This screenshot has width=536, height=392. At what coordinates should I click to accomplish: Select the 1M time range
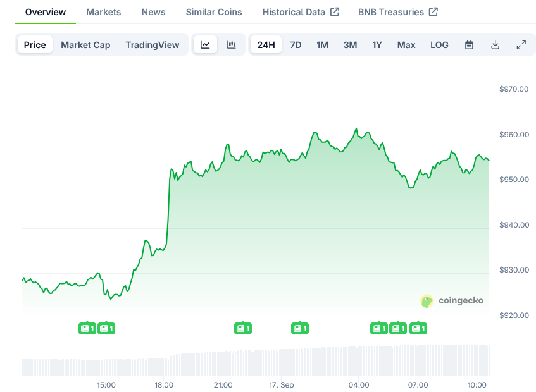(x=322, y=45)
